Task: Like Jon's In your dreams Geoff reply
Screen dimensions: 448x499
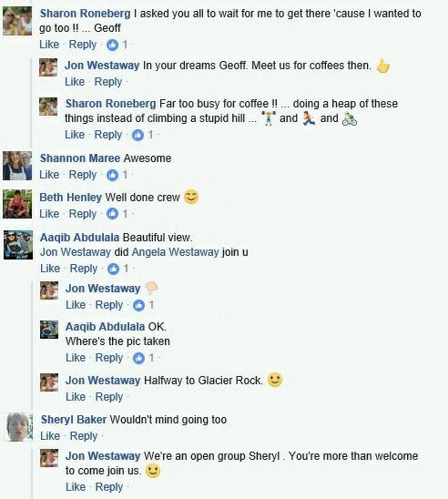Action: click(x=75, y=82)
